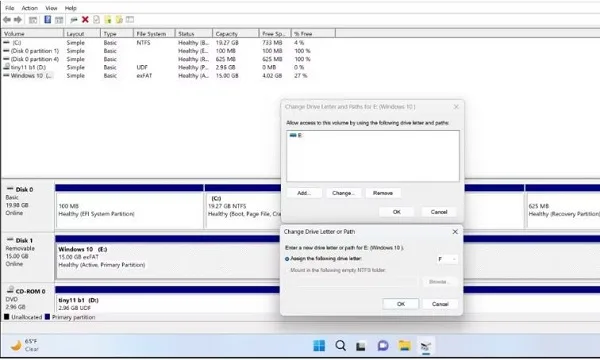The image size is (600, 360).
Task: Sort by the Layout column header
Action: click(x=82, y=34)
